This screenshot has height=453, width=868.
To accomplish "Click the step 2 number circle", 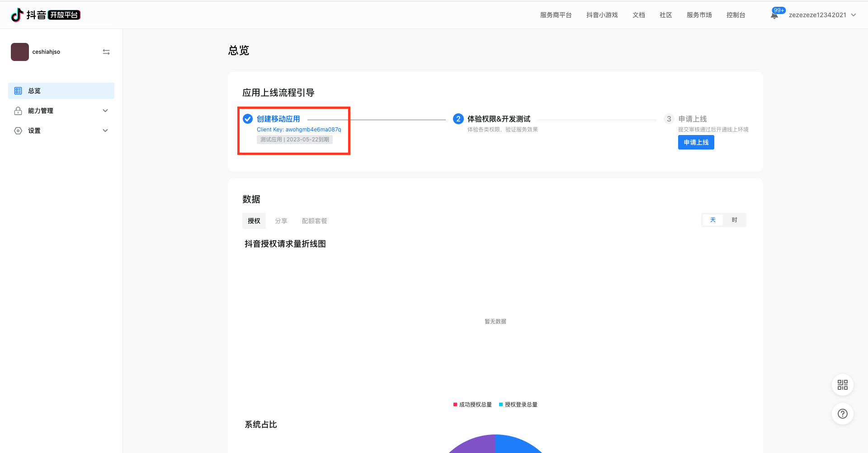I will coord(458,119).
